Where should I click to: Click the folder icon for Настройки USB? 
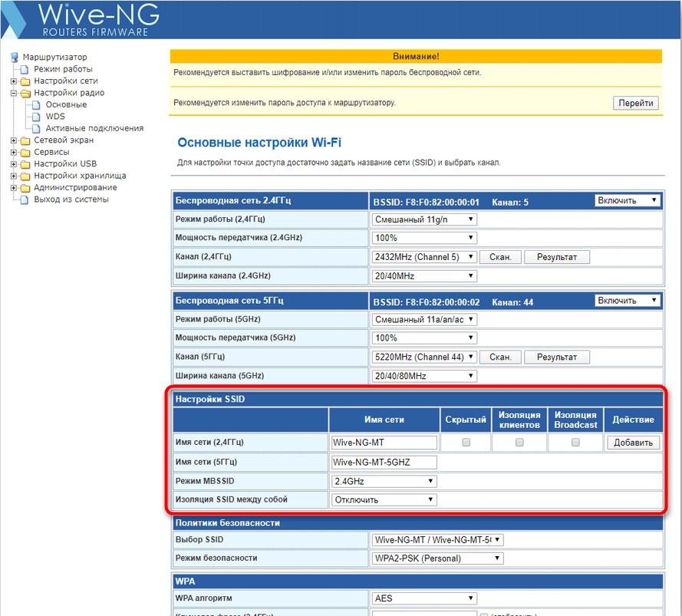(x=25, y=164)
